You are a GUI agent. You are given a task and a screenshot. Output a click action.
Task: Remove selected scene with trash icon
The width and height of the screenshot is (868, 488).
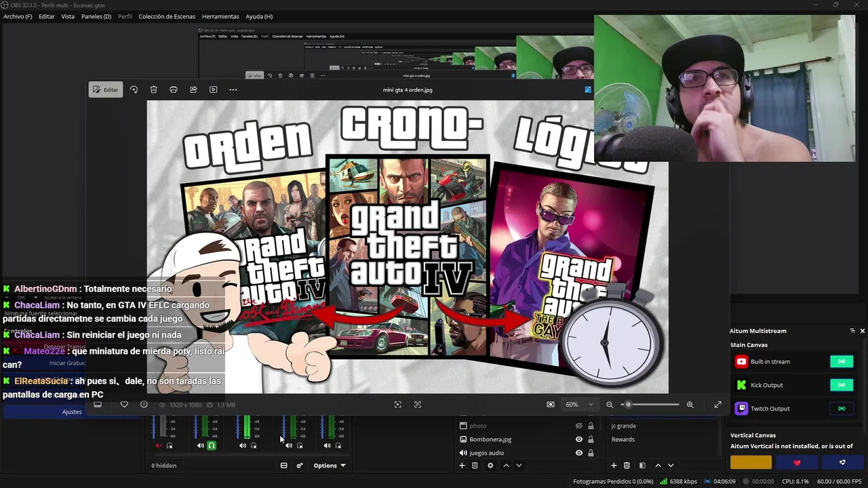pos(627,466)
